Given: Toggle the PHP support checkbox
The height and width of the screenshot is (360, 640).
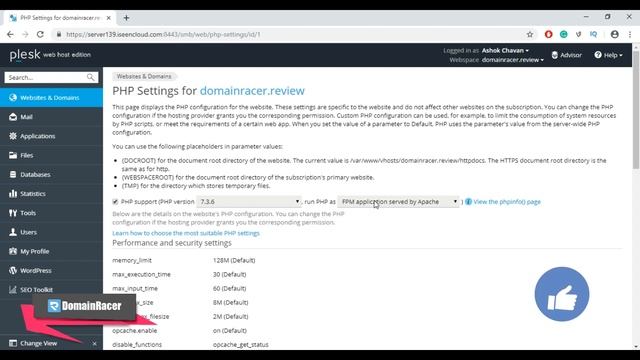Looking at the screenshot, I should tap(115, 202).
